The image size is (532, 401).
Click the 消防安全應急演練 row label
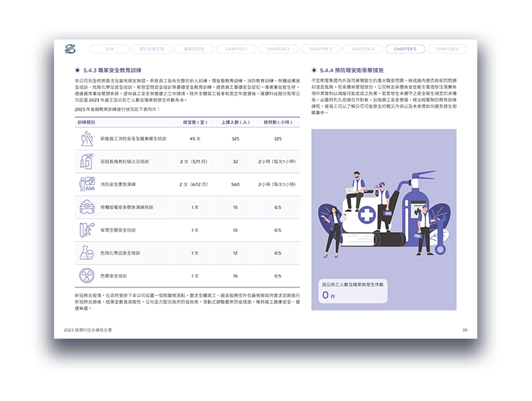[118, 184]
